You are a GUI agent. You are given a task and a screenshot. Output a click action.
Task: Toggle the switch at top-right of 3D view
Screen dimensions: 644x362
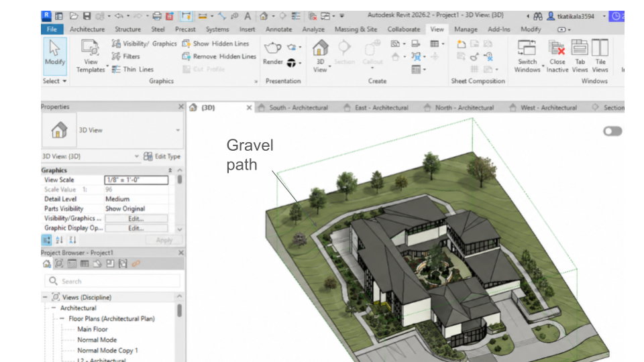coord(612,131)
